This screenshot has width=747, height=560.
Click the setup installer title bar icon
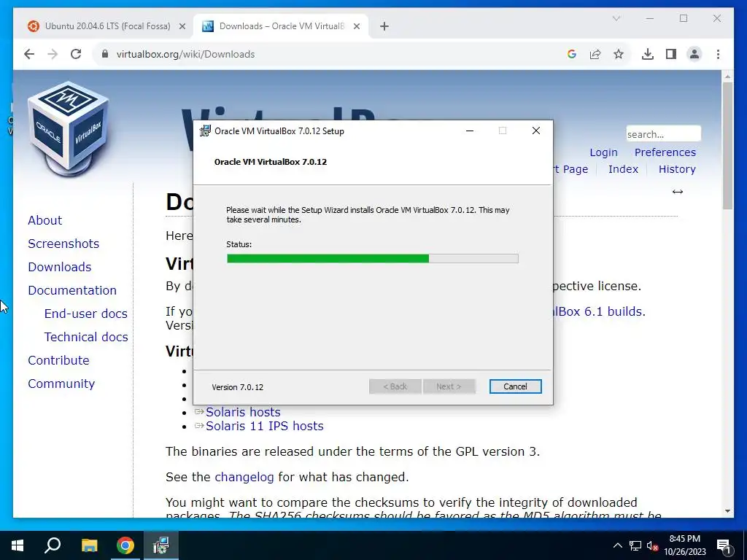(x=205, y=131)
